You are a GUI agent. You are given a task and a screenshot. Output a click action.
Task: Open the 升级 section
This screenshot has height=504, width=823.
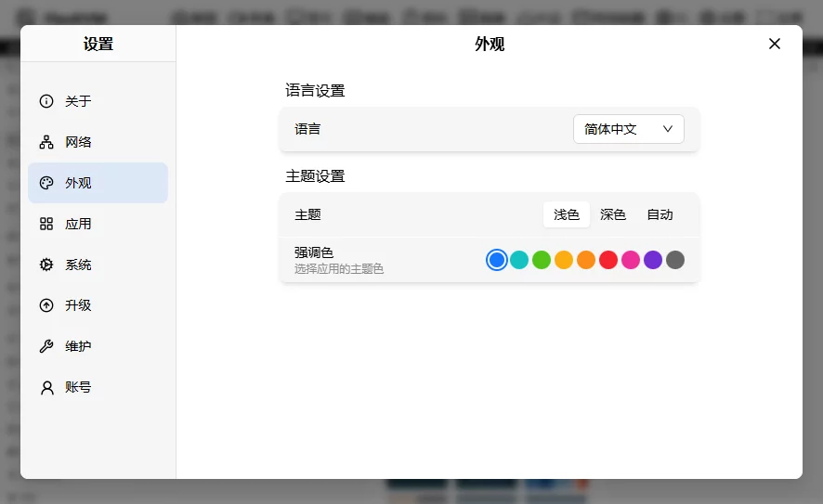(x=98, y=305)
